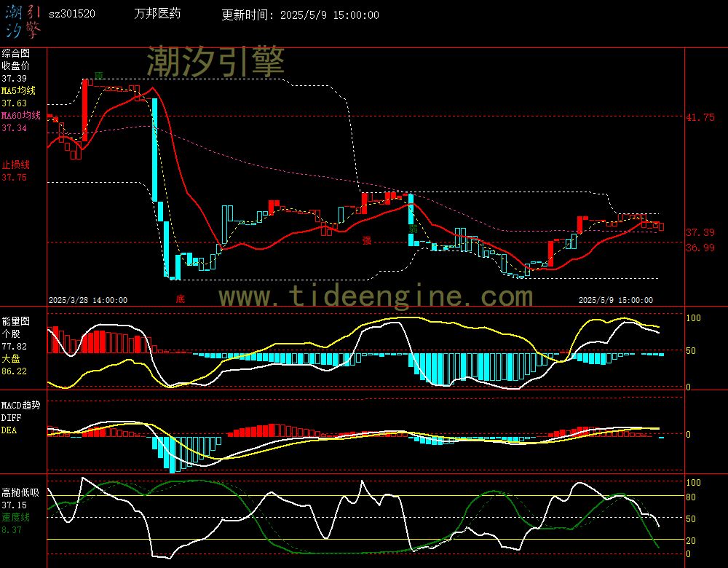
Task: Select the 综合图 panel label
Action: click(x=16, y=53)
